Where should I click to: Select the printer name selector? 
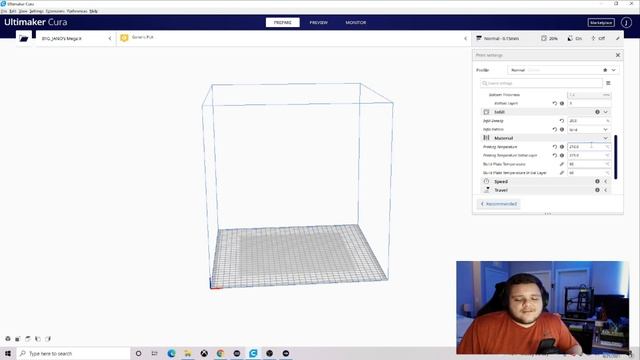75,38
